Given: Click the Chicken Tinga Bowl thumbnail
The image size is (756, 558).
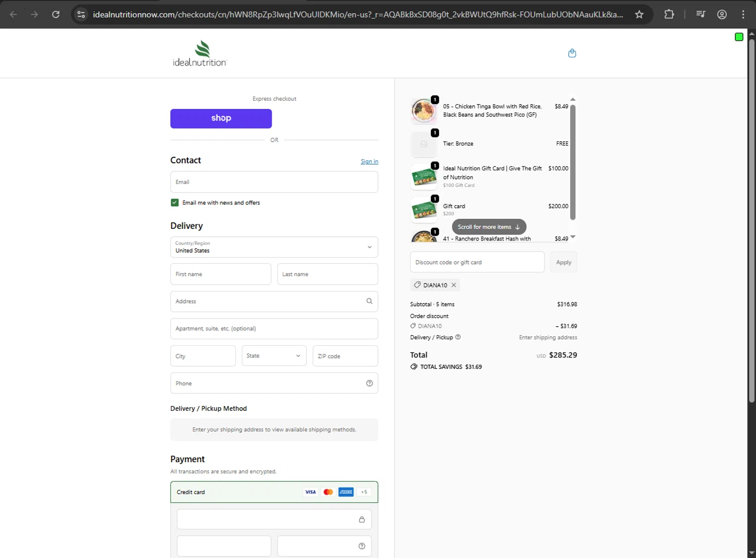Looking at the screenshot, I should tap(424, 110).
